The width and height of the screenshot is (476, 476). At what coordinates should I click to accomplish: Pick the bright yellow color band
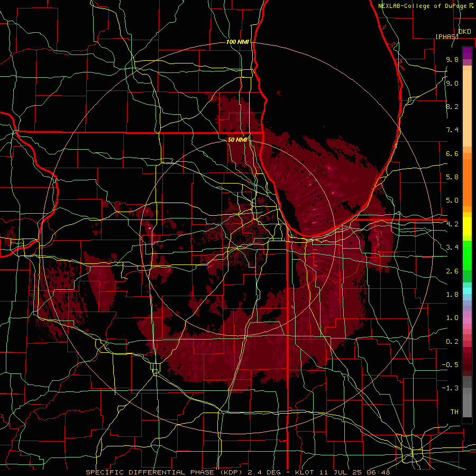[x=467, y=226]
